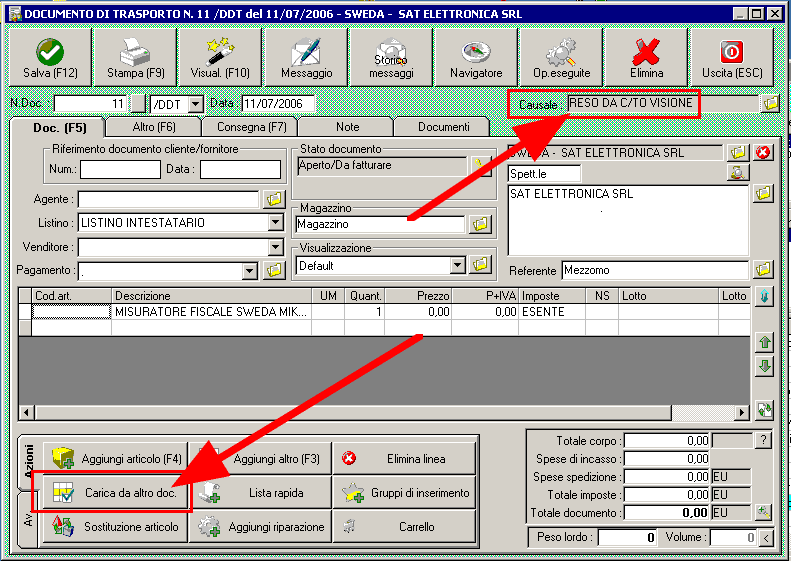Switch to the Doc. (F5) tab
The width and height of the screenshot is (791, 561).
60,128
